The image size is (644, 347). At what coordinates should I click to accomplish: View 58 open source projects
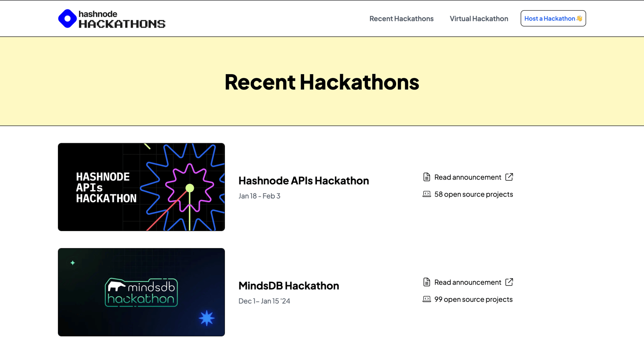click(x=474, y=194)
